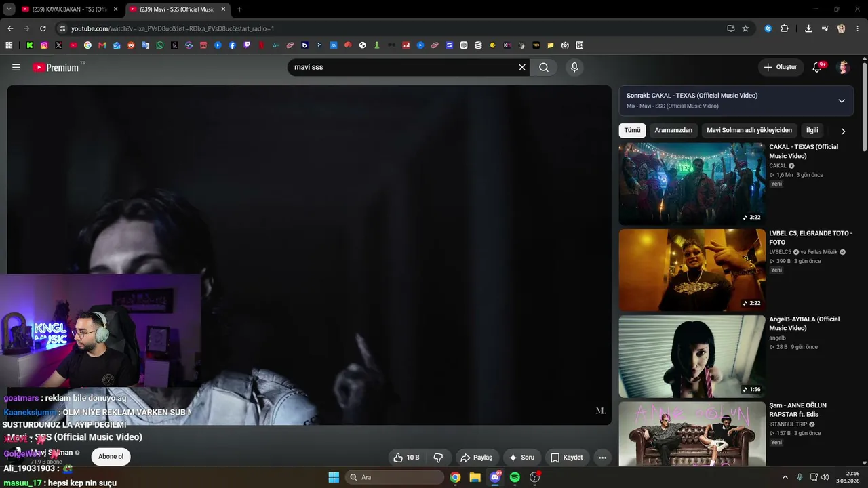
Task: Open Chrome downloads
Action: tap(808, 28)
